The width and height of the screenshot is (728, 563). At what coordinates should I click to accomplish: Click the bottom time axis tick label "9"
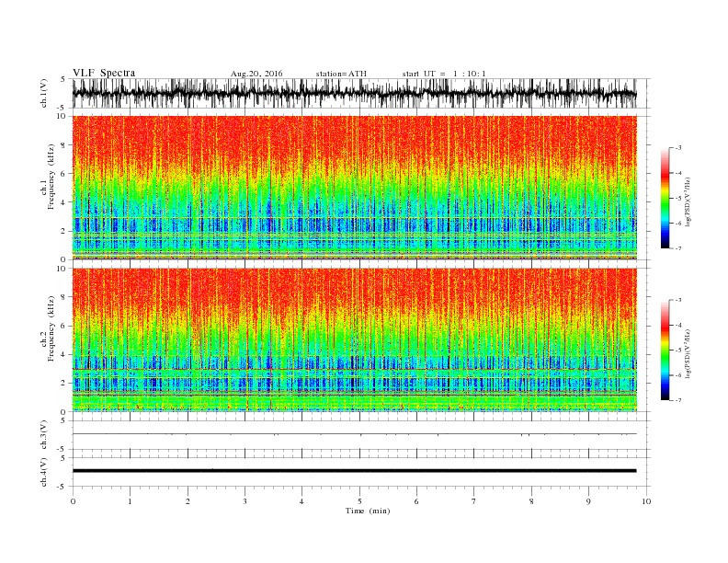tap(588, 501)
